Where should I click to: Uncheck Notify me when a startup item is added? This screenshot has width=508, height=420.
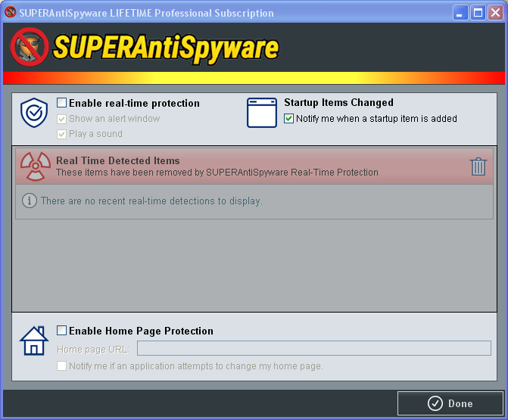coord(288,119)
